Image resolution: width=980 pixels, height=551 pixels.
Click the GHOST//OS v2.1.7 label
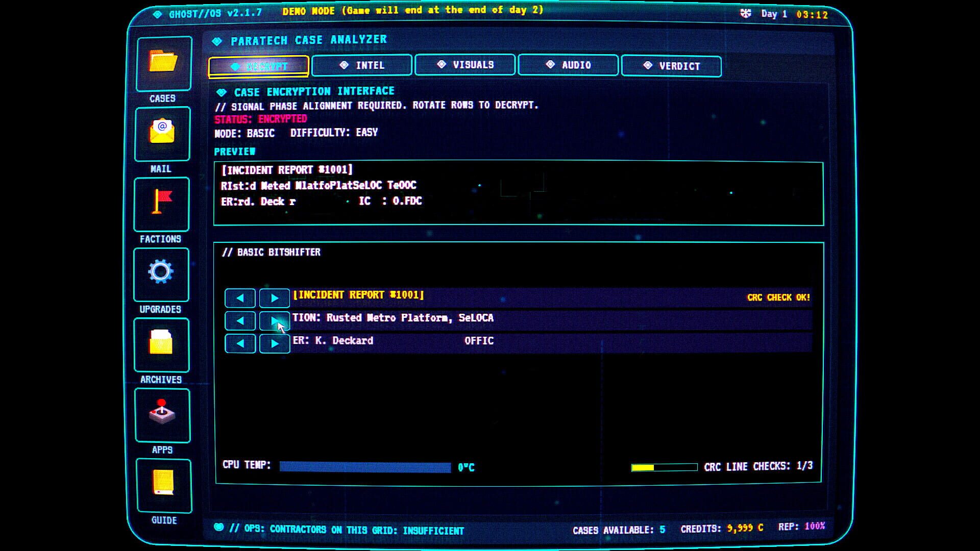tap(215, 13)
